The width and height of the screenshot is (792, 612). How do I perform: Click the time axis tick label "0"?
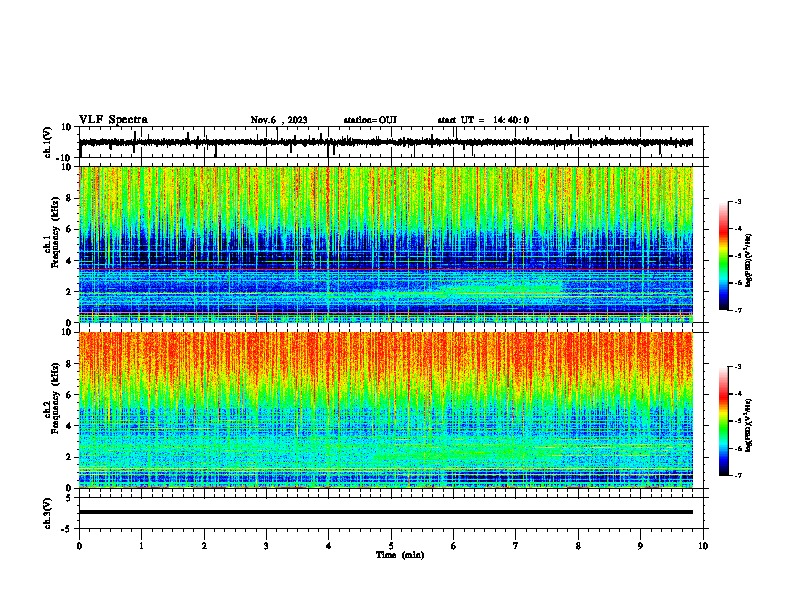coord(79,545)
